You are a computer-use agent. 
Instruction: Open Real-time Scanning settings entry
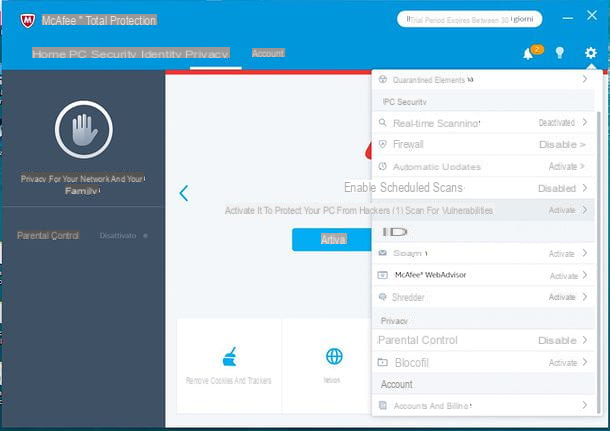[x=483, y=123]
